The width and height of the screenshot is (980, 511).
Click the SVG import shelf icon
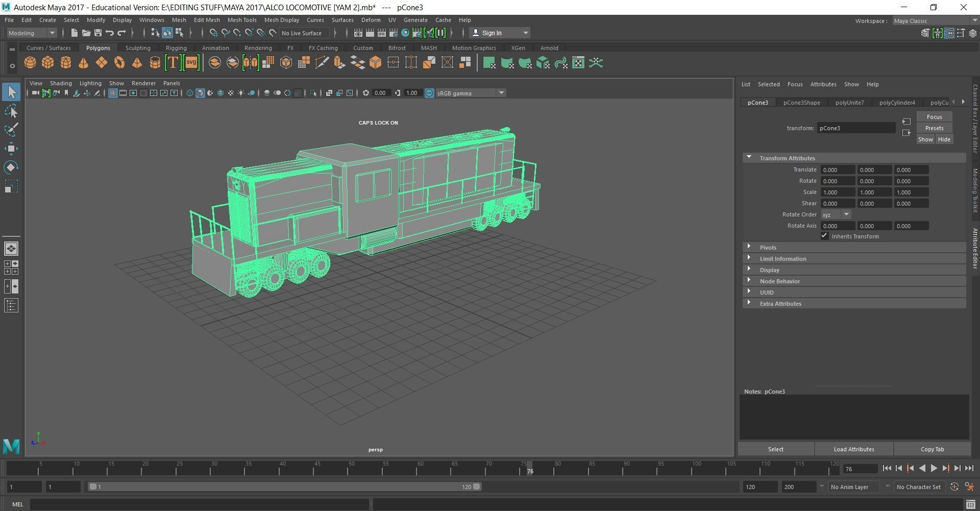191,63
